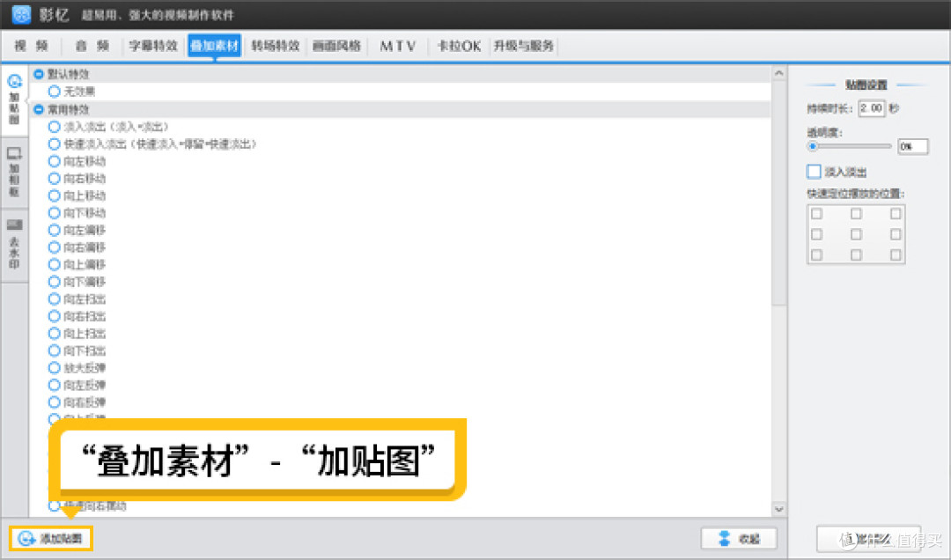Open the 去水印 sidebar panel
The height and width of the screenshot is (560, 951).
click(15, 245)
